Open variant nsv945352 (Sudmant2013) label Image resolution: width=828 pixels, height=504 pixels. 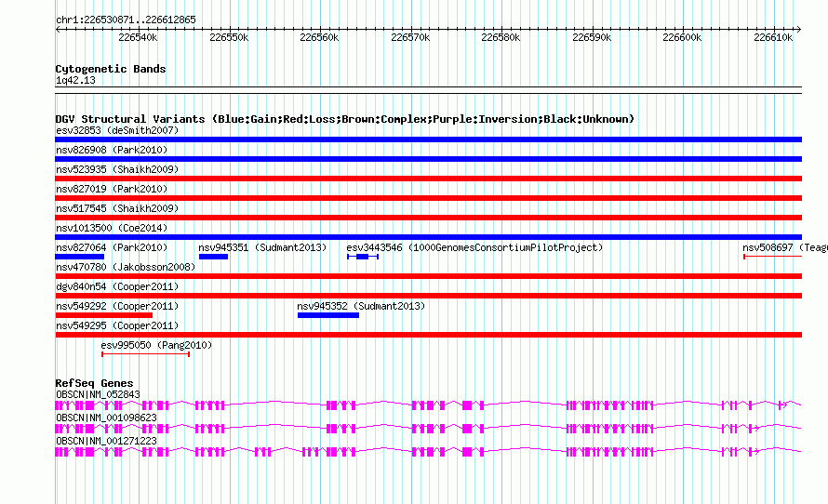pyautogui.click(x=361, y=306)
